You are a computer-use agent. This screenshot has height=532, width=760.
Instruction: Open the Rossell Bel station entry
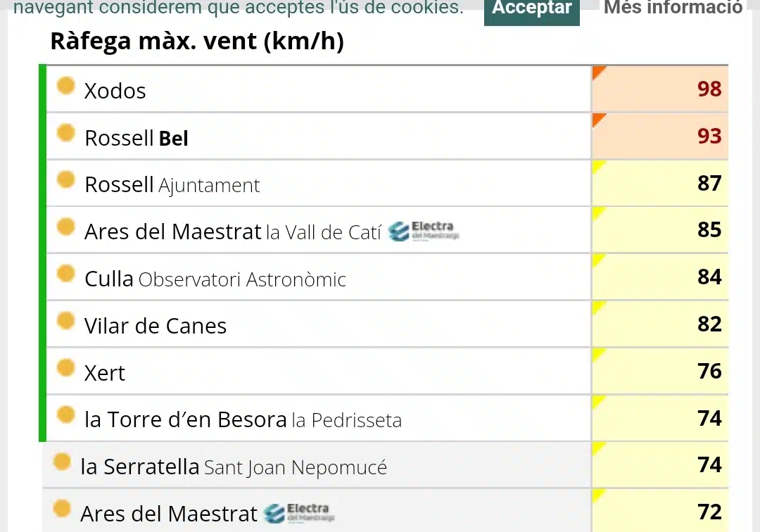[137, 138]
